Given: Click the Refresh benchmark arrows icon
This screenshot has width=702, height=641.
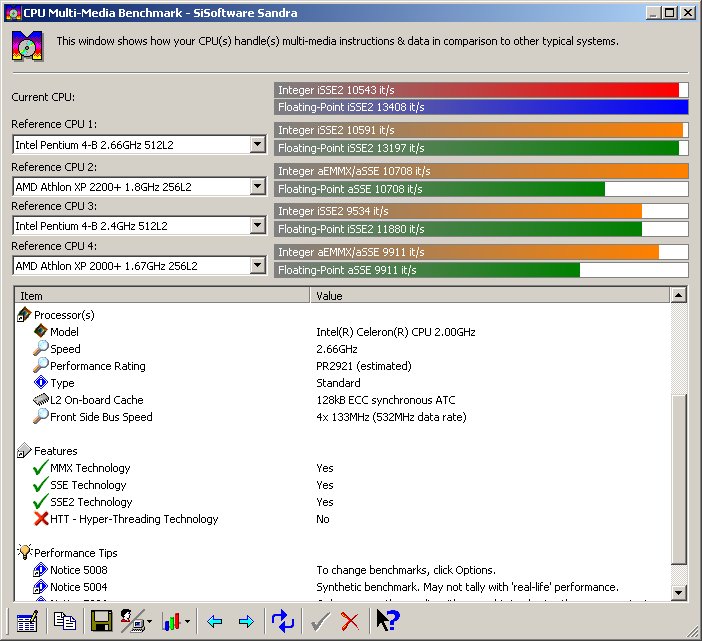Looking at the screenshot, I should [283, 621].
